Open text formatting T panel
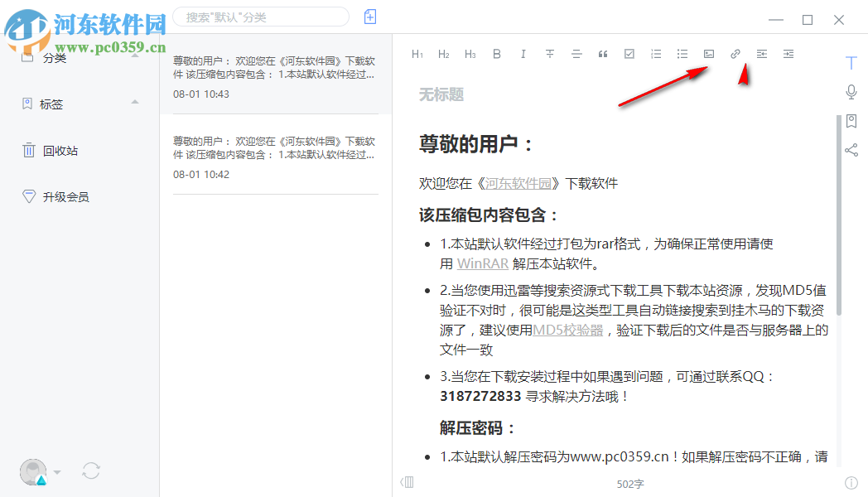868x497 pixels. point(851,63)
